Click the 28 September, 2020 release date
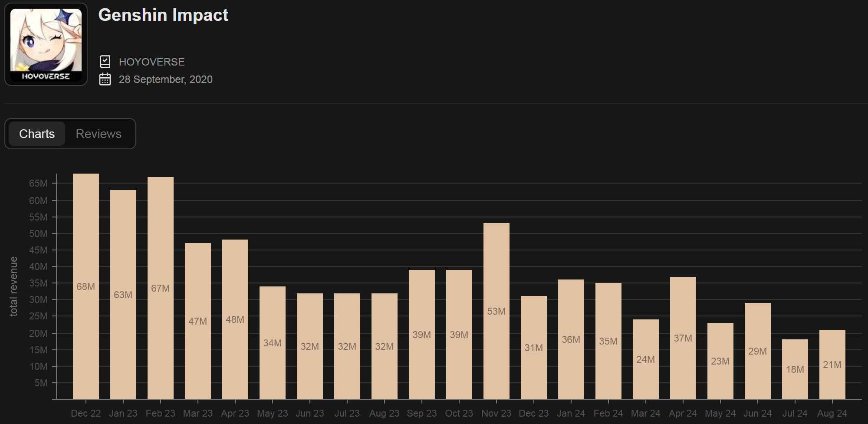Image resolution: width=868 pixels, height=424 pixels. click(x=166, y=79)
